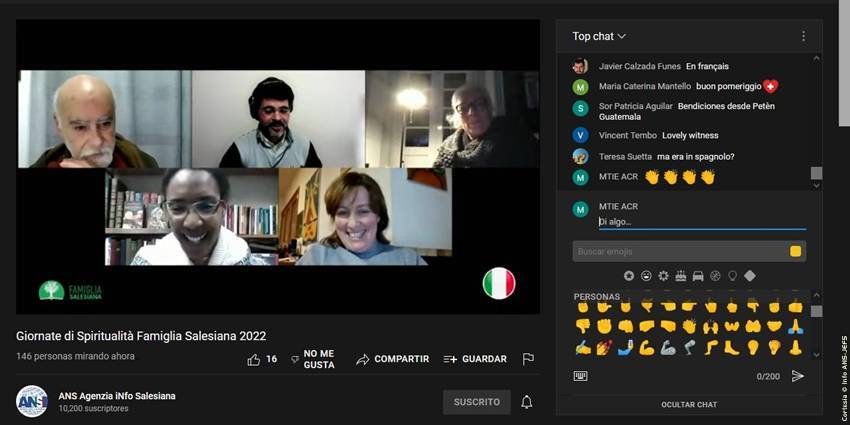Click MTIE ACR clapping hands message
The width and height of the screenshot is (850, 425).
click(680, 177)
